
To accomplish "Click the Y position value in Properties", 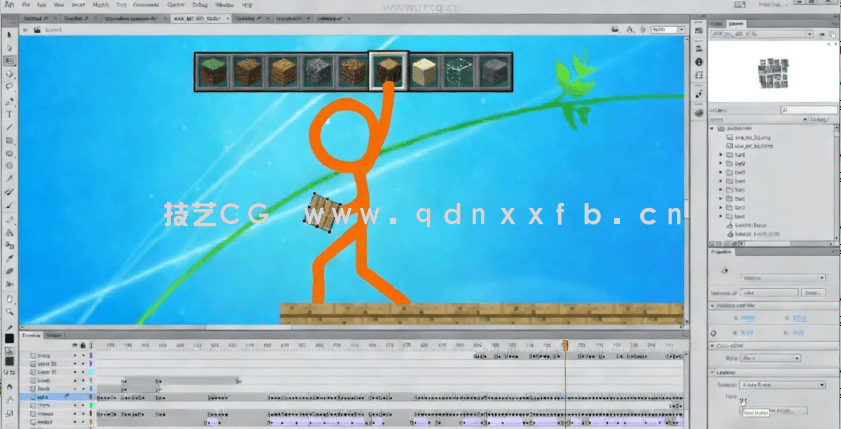I will [x=800, y=318].
